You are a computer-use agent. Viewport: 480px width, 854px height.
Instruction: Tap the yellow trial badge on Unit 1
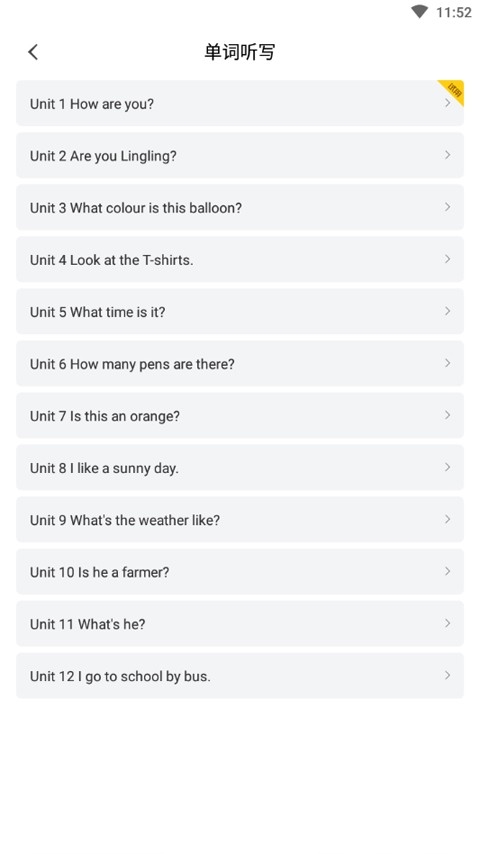point(454,89)
